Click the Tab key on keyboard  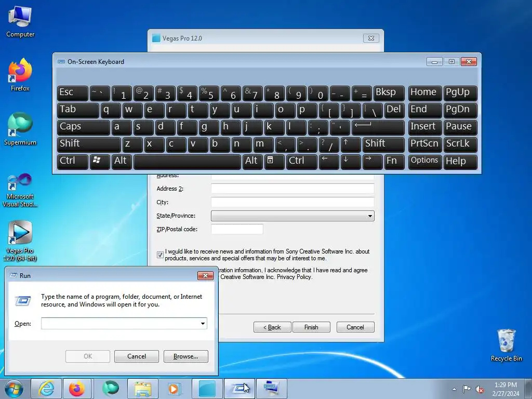coord(78,111)
